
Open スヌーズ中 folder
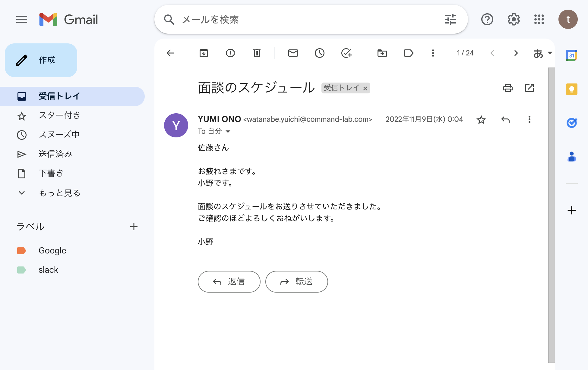72,135
